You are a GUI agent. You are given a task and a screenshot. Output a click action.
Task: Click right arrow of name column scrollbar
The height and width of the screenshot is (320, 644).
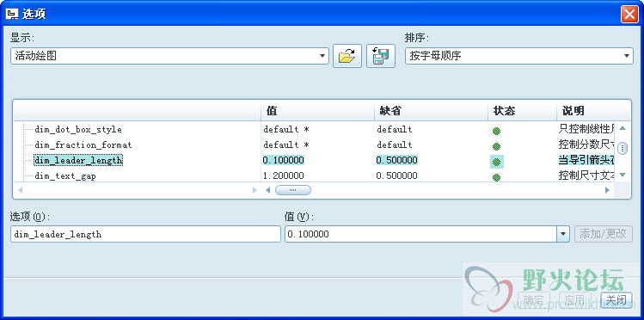click(x=255, y=190)
